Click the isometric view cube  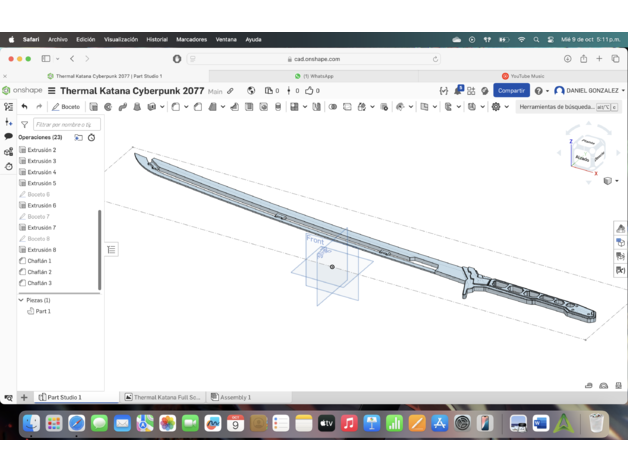coord(587,155)
